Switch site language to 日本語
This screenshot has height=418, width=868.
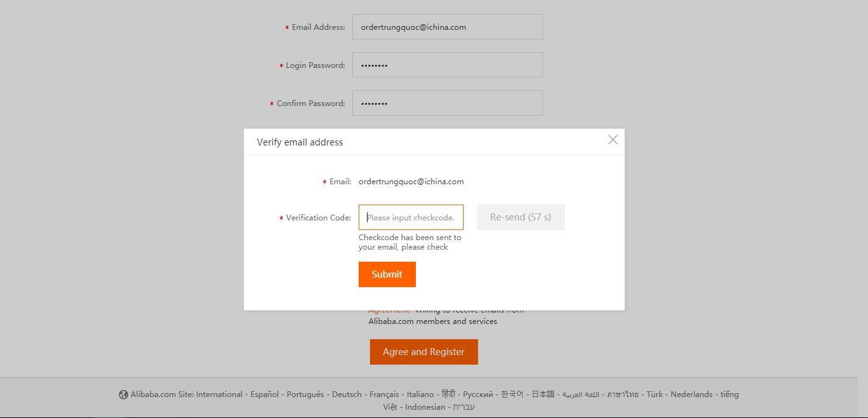[543, 394]
